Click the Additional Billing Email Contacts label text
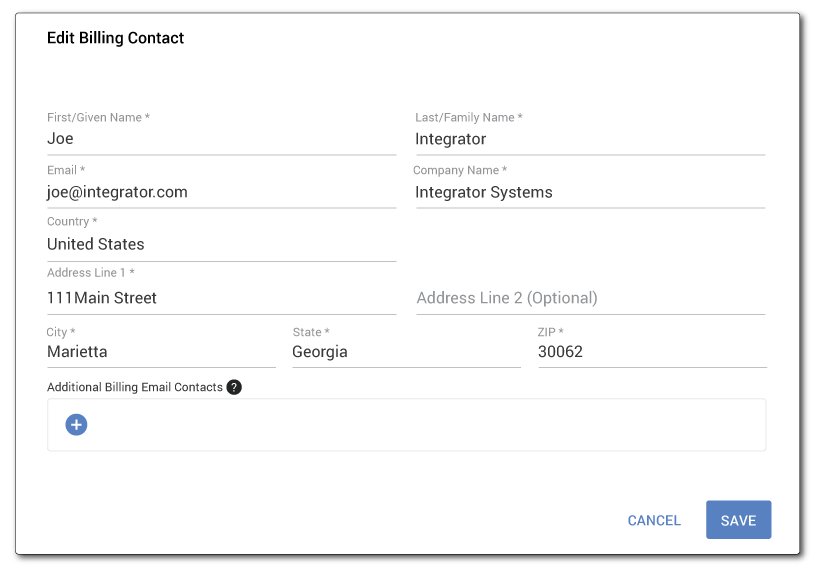Image resolution: width=816 pixels, height=578 pixels. click(135, 387)
